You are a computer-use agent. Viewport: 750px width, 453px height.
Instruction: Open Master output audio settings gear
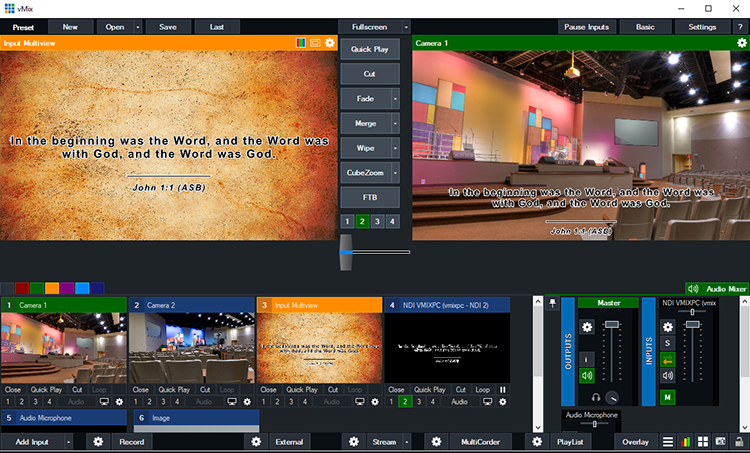587,327
